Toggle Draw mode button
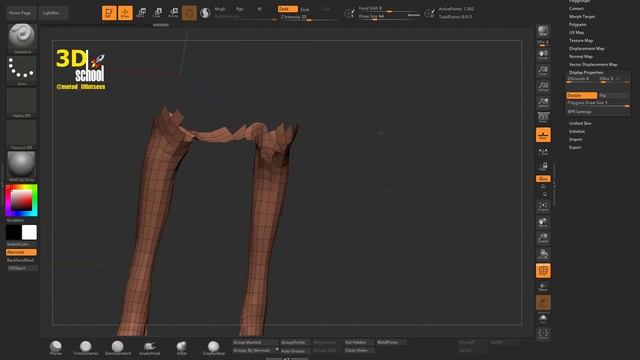The width and height of the screenshot is (640, 360). 125,13
